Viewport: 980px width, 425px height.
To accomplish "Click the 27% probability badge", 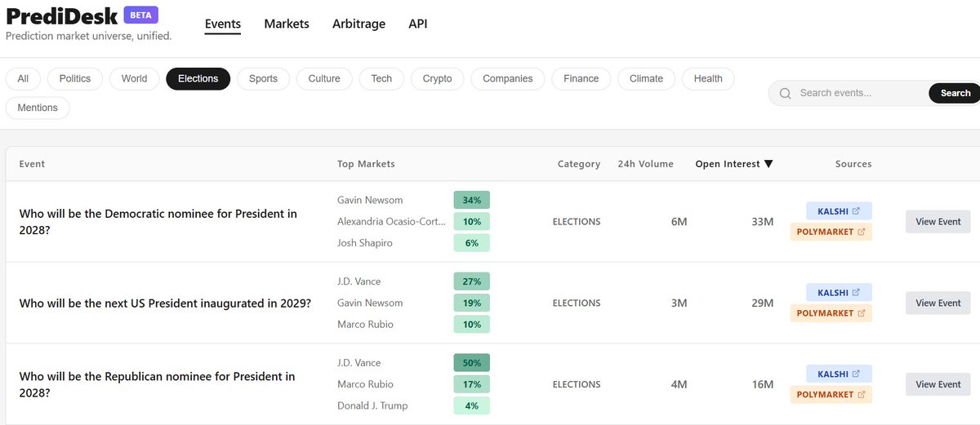I will (x=472, y=281).
